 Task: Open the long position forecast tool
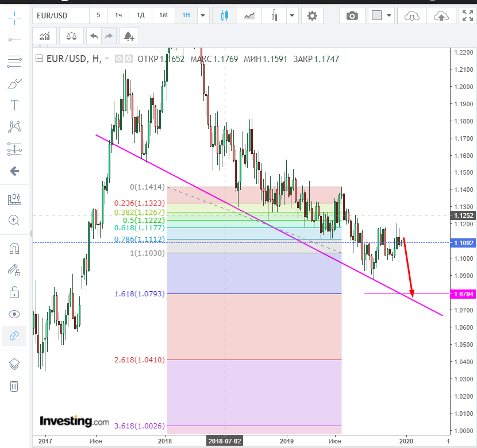14,199
